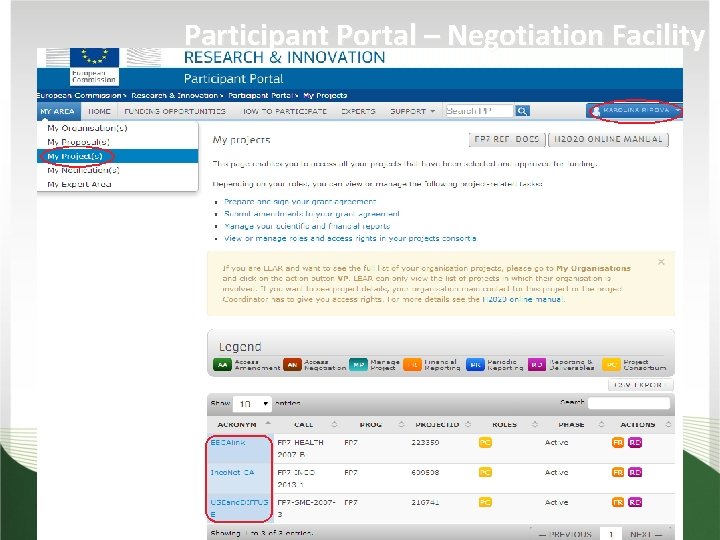
Task: Click NEXT pagination button
Action: [646, 534]
